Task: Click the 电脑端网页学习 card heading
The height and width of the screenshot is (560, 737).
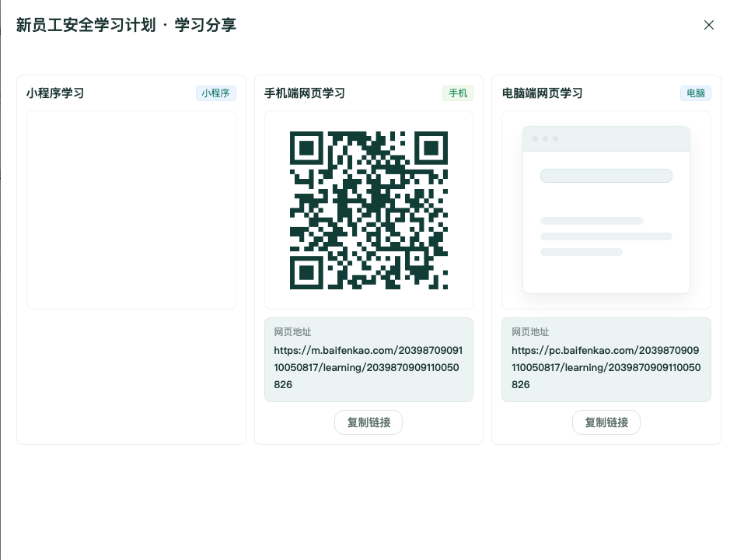Action: coord(543,93)
